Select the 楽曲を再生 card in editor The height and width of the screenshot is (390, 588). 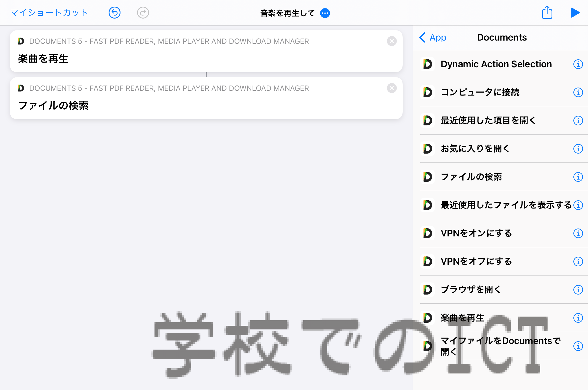coord(206,51)
